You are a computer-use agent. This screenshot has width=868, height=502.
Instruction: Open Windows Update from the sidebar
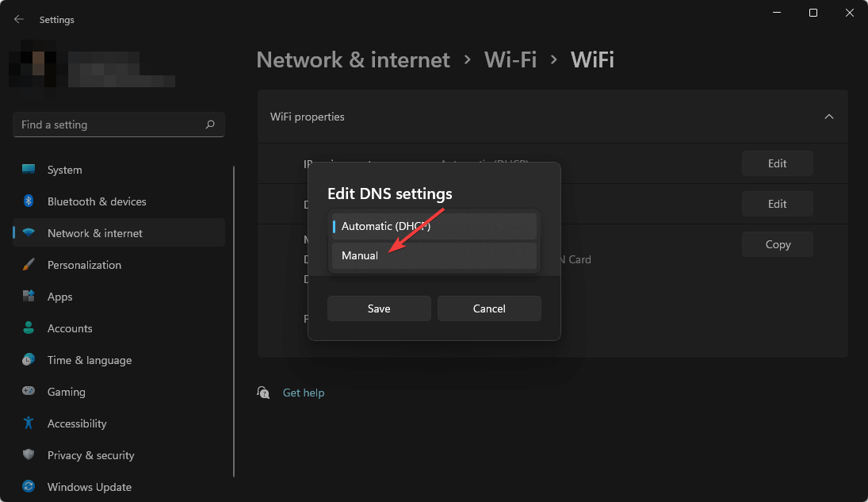(x=89, y=486)
